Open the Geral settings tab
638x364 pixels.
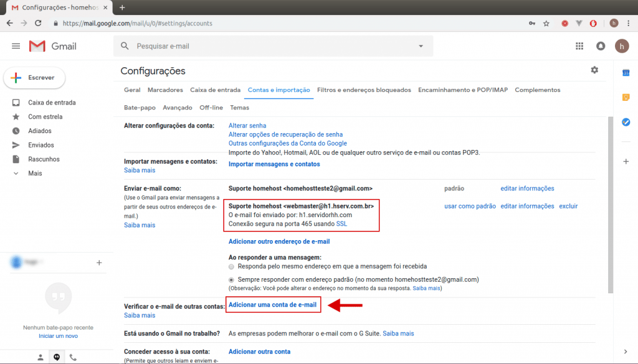[132, 90]
